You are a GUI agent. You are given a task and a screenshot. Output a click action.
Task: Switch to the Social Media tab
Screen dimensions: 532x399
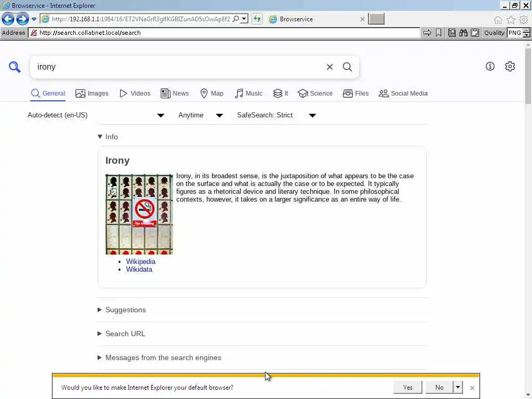403,94
